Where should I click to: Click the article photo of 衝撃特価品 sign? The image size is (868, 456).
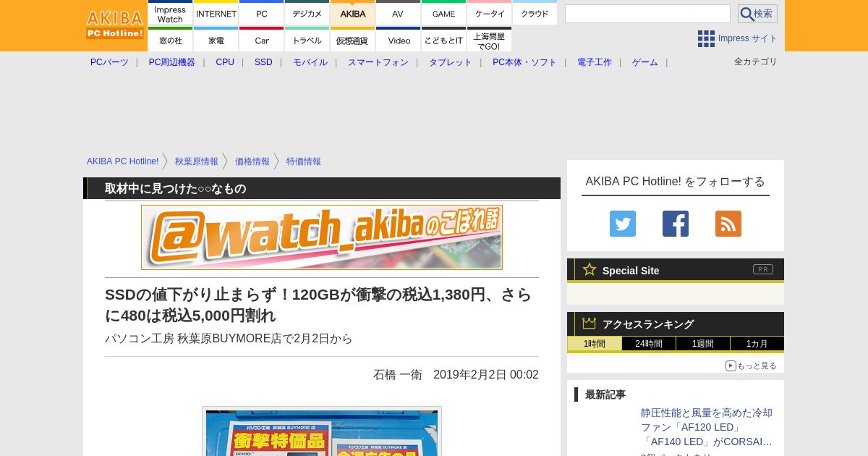point(322,433)
